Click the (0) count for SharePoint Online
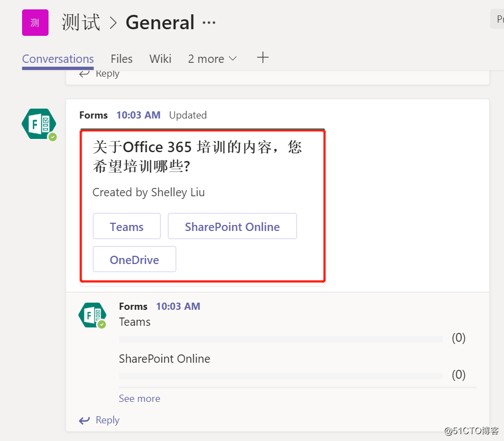Screen dimensions: 504x441 coord(459,375)
